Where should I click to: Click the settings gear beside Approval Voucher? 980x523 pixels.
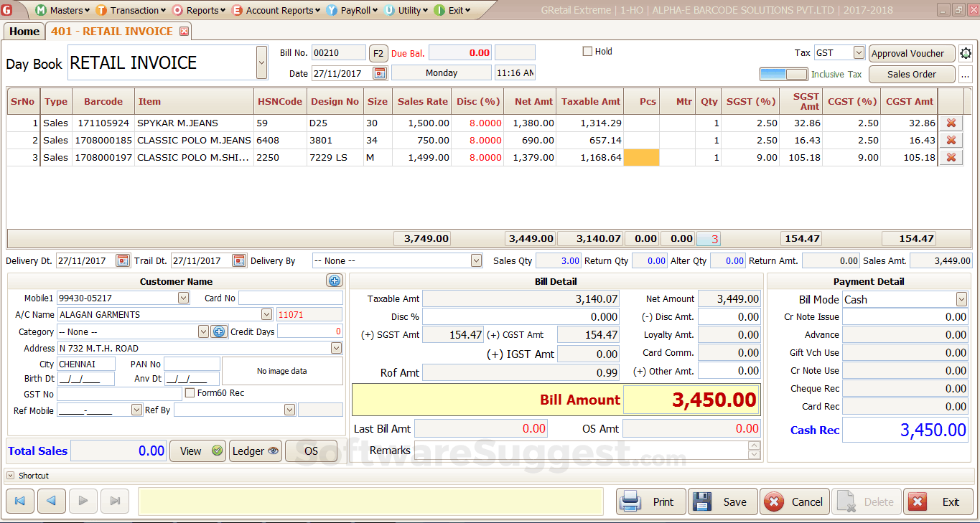pyautogui.click(x=966, y=54)
